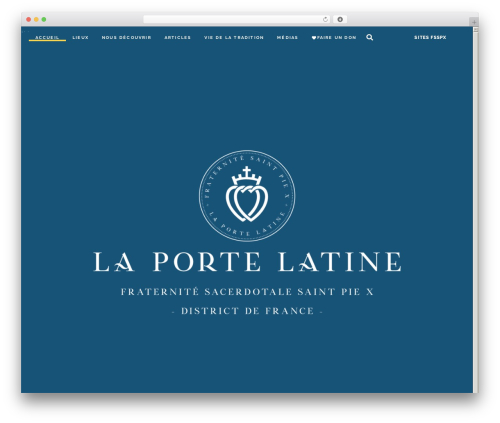500x423 pixels.
Task: Click the page vertical scrollbar
Action: pos(476,210)
